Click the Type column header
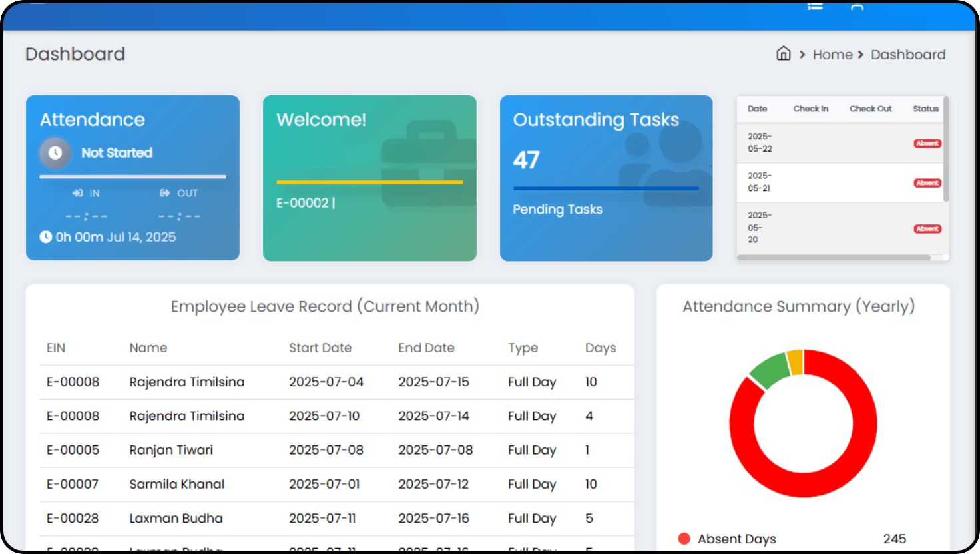This screenshot has height=554, width=980. [x=523, y=348]
